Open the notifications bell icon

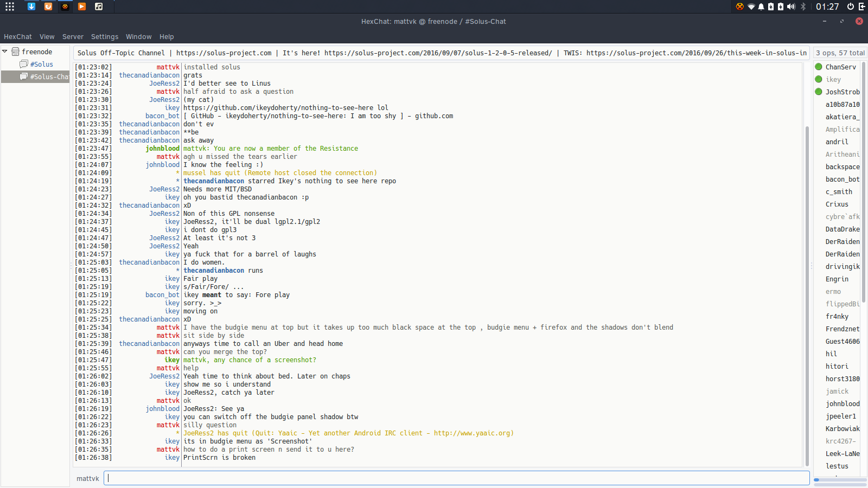tap(761, 7)
